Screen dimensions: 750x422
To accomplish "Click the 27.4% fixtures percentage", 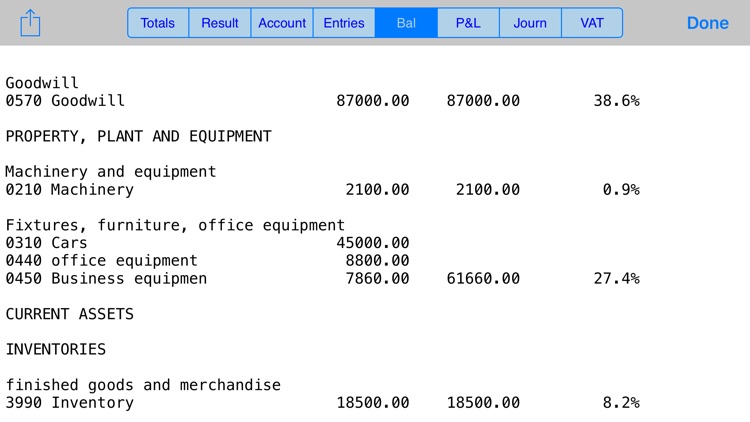I will click(617, 278).
